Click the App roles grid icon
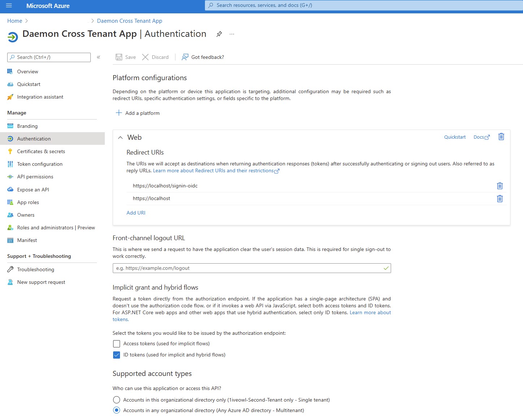This screenshot has width=523, height=420. pos(10,202)
